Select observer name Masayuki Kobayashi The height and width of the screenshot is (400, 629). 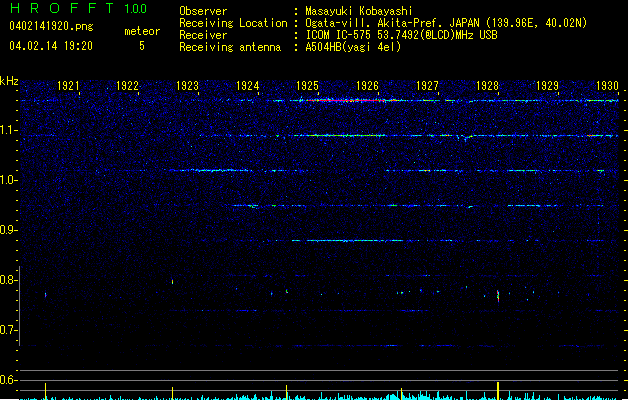coord(359,11)
